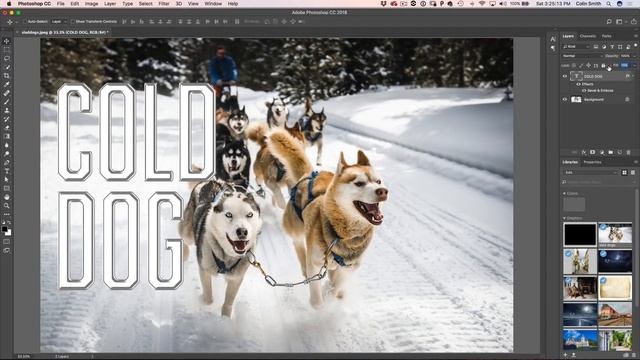Collapse the Graphics section in Libraries
Screen dimensions: 640x360
click(x=564, y=218)
